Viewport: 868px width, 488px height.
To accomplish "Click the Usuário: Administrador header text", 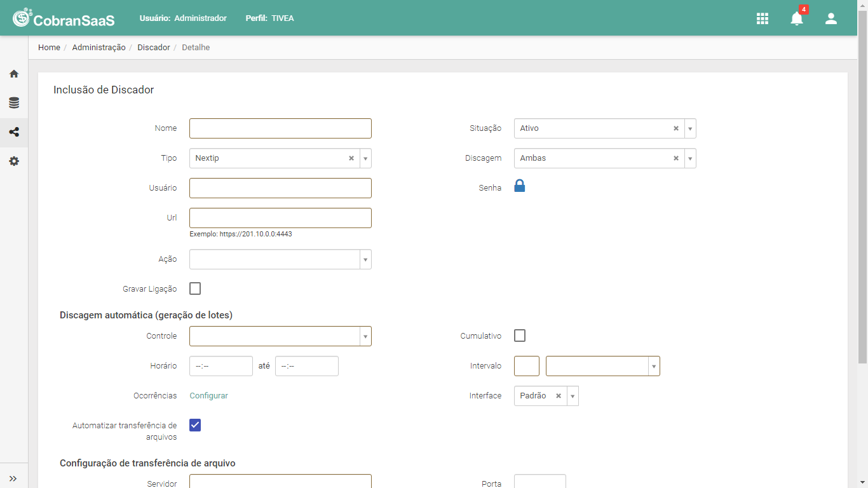I will point(183,18).
